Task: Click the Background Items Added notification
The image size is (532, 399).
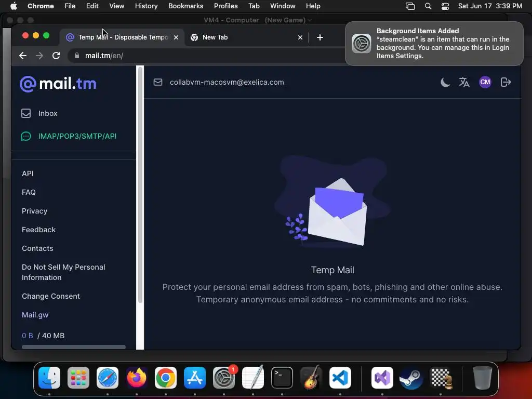Action: coord(434,44)
